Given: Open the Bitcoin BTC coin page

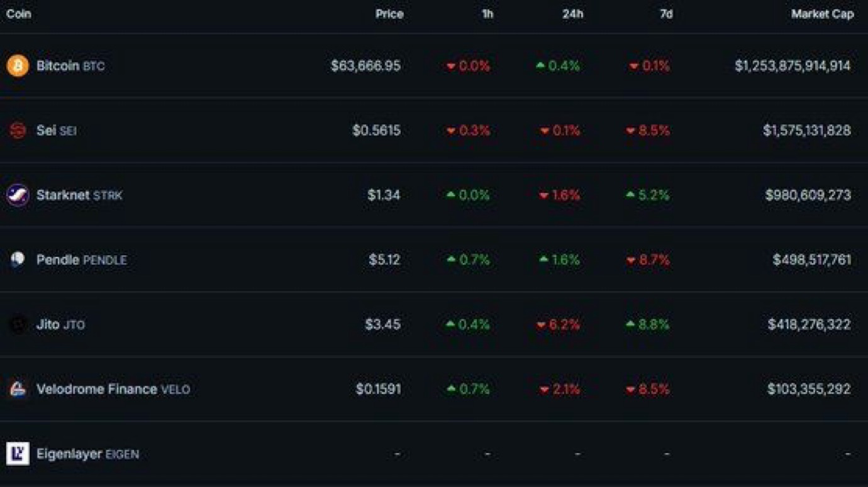Looking at the screenshot, I should click(70, 66).
